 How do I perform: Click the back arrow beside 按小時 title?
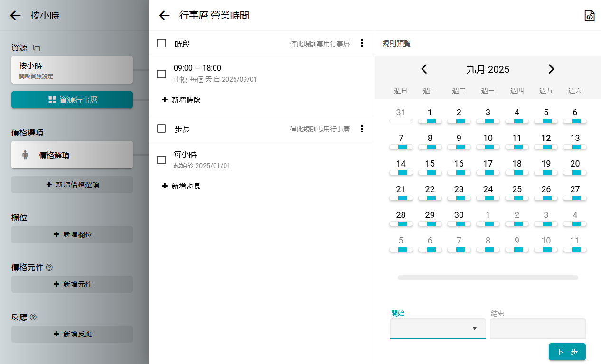point(15,15)
